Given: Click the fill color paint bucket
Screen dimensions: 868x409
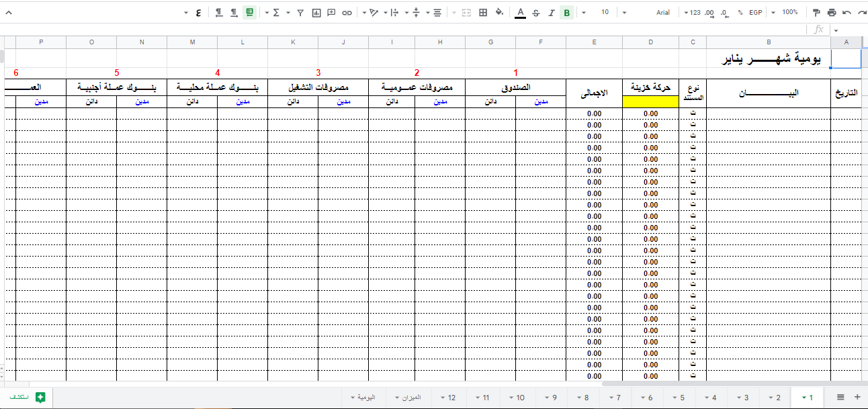Looking at the screenshot, I should [x=498, y=12].
